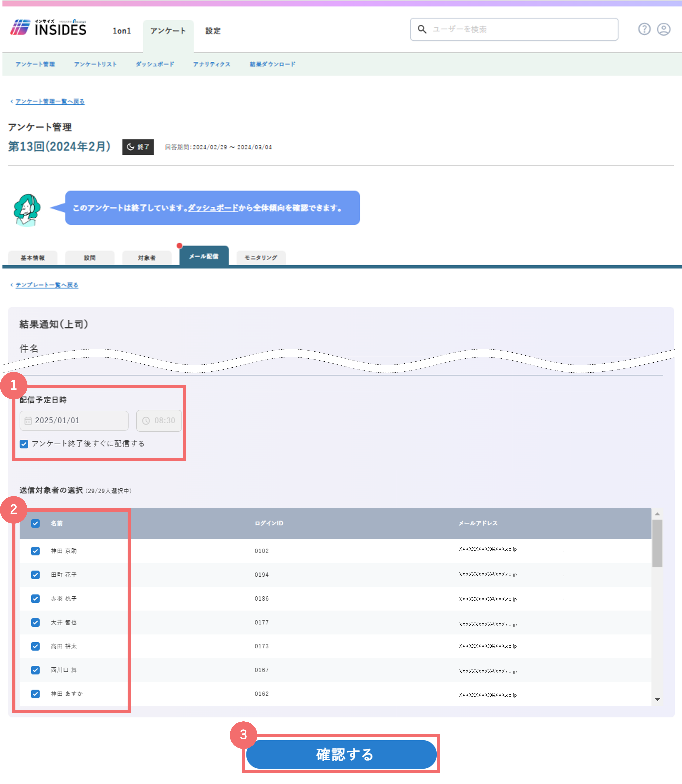Viewport: 682px width, 784px height.
Task: Click login ID 0162 cell
Action: (x=262, y=694)
